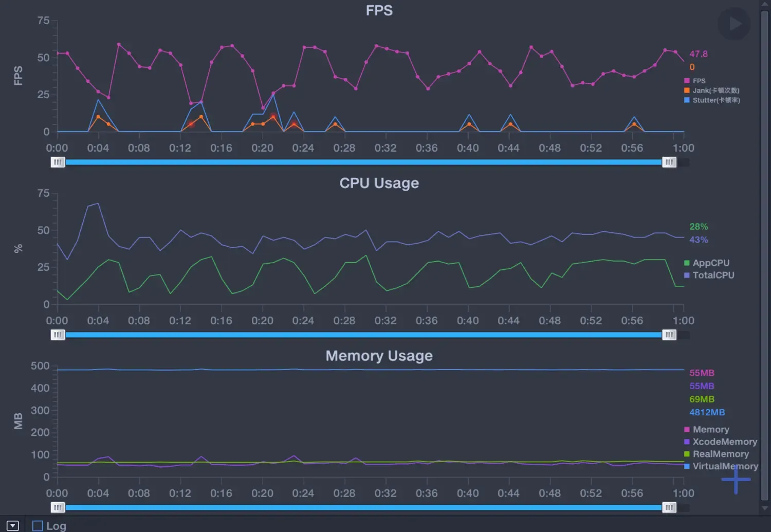Image resolution: width=771 pixels, height=532 pixels.
Task: Click the Memory Usage chart's left range handle
Action: click(x=58, y=508)
